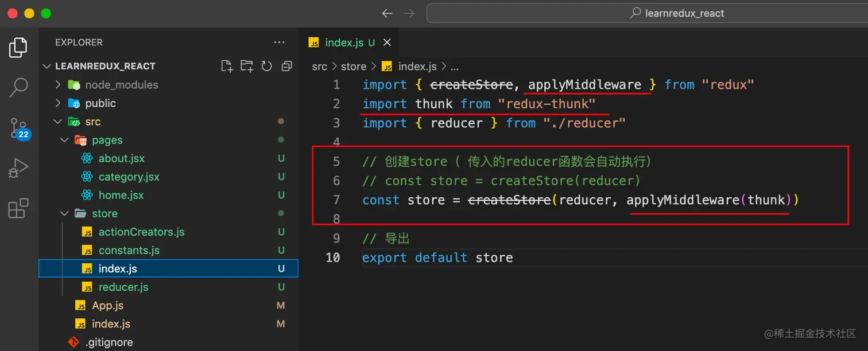Open the modified index.js under src
This screenshot has height=351, width=868.
coord(111,324)
